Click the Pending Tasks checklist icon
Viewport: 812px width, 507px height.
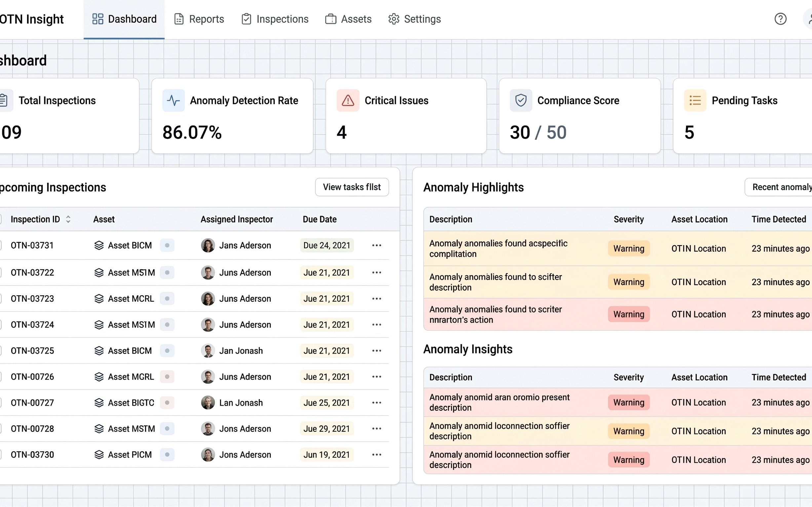pyautogui.click(x=696, y=100)
